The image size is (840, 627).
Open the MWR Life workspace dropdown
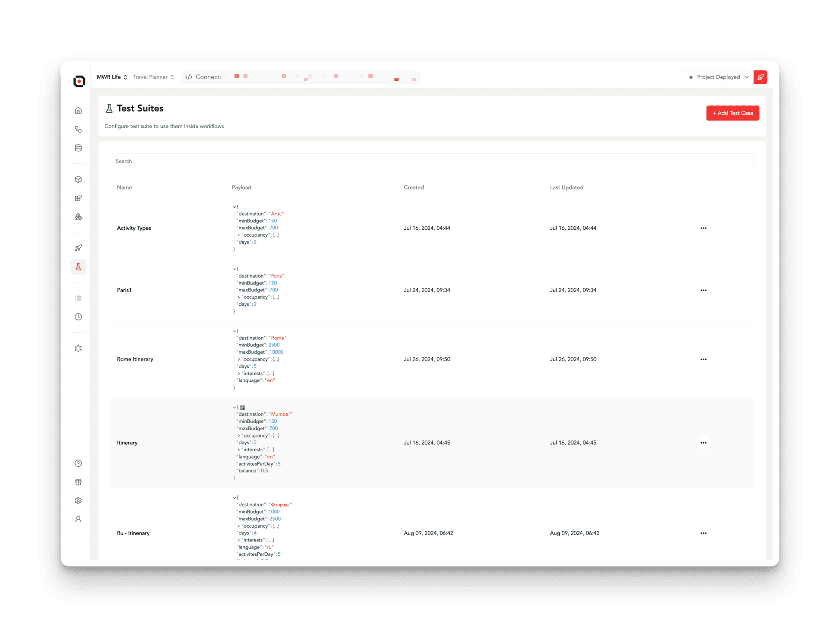112,77
